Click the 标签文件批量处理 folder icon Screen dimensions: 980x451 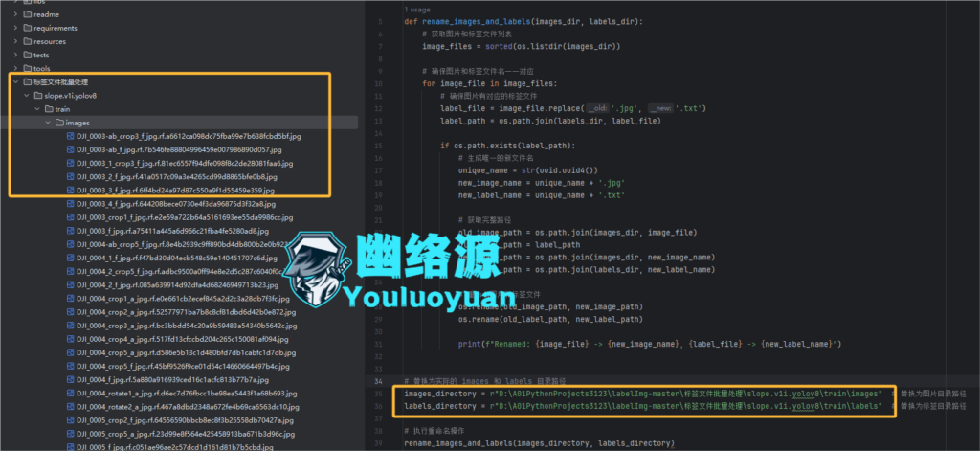click(27, 82)
